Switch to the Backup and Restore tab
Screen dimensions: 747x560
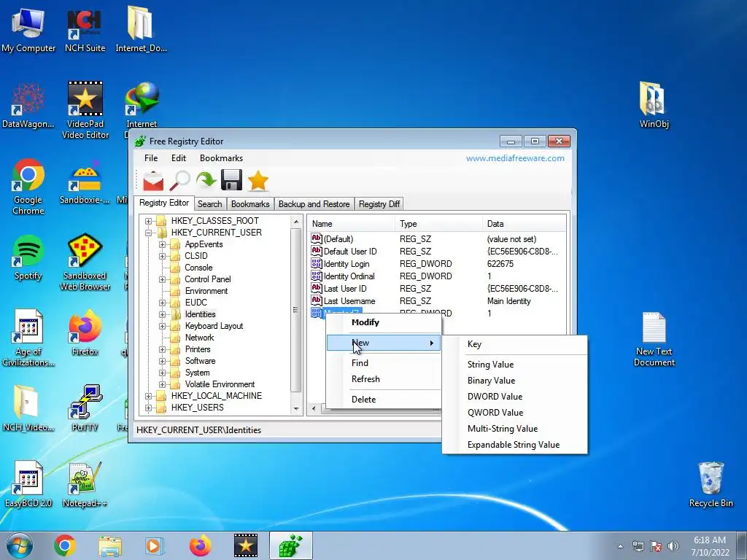(x=314, y=204)
